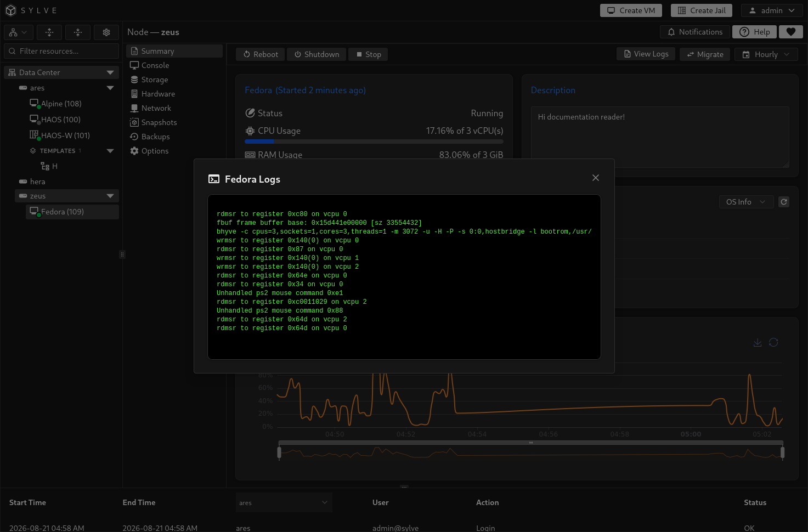Screen dimensions: 808x532
Task: Click the chart range right handle
Action: click(782, 452)
